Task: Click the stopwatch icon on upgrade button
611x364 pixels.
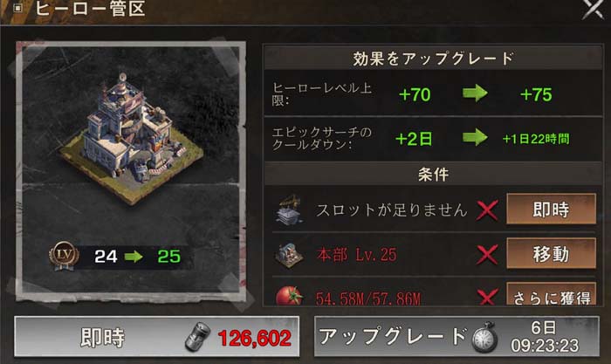Action: pos(484,338)
